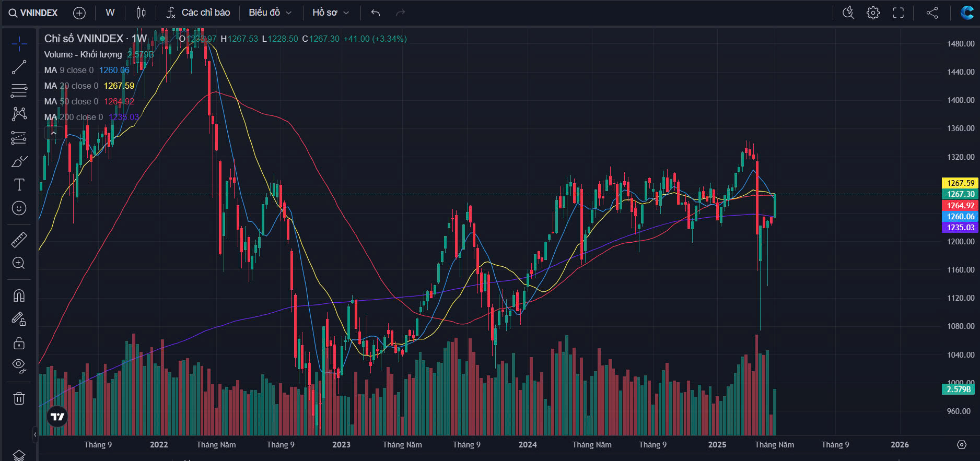Undo the last chart action
Image resolution: width=980 pixels, height=461 pixels.
click(x=376, y=13)
